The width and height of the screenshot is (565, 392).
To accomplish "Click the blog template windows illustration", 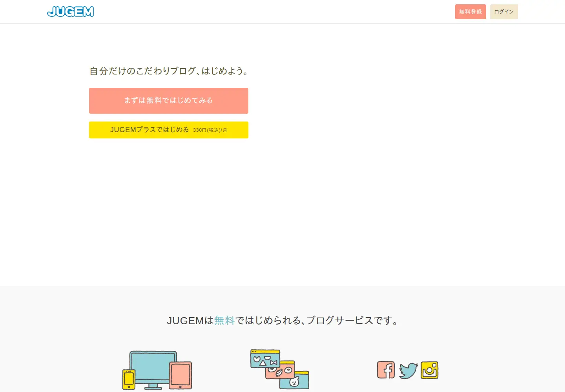I will click(x=280, y=369).
